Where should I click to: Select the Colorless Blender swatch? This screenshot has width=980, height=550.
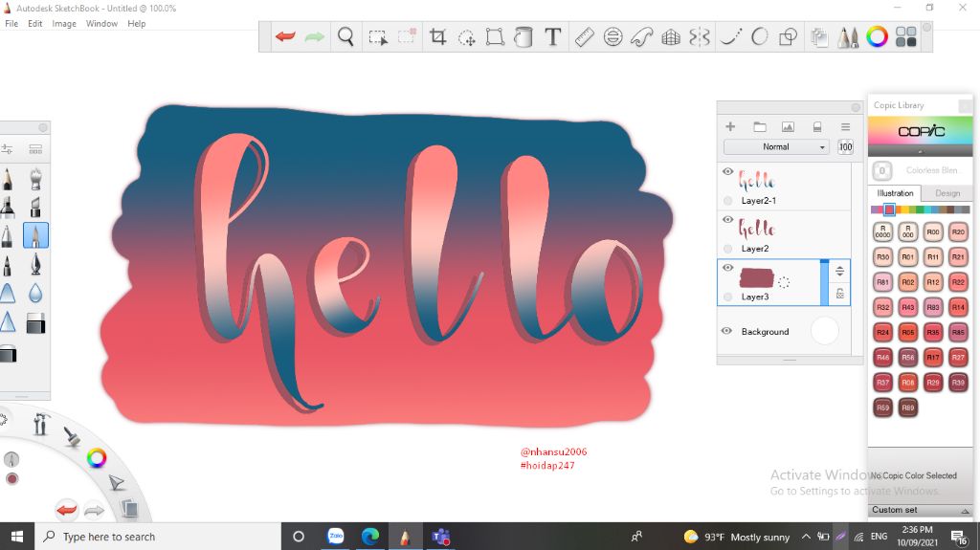882,170
